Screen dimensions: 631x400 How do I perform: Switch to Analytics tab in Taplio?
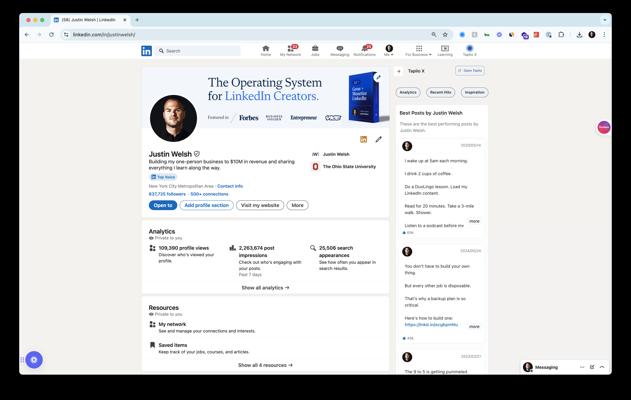pyautogui.click(x=408, y=92)
